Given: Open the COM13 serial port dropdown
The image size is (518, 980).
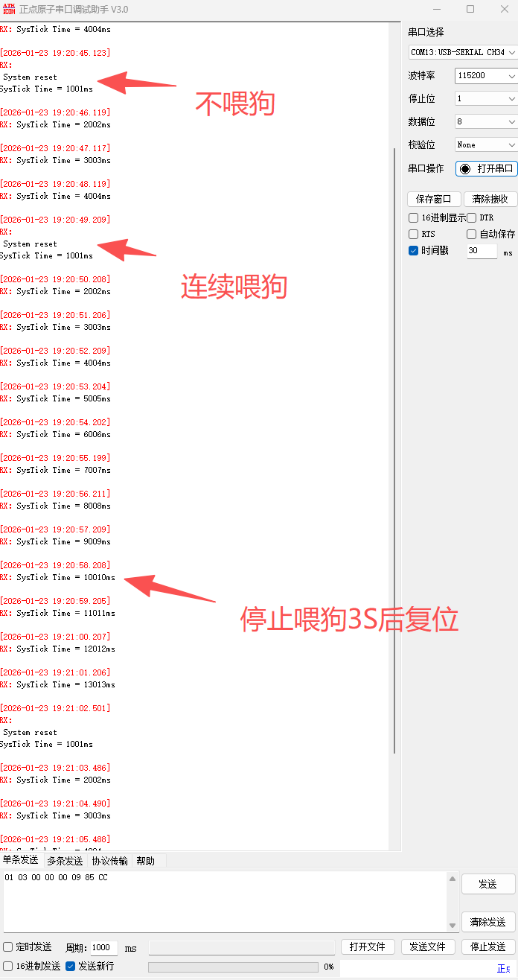Looking at the screenshot, I should click(x=463, y=52).
